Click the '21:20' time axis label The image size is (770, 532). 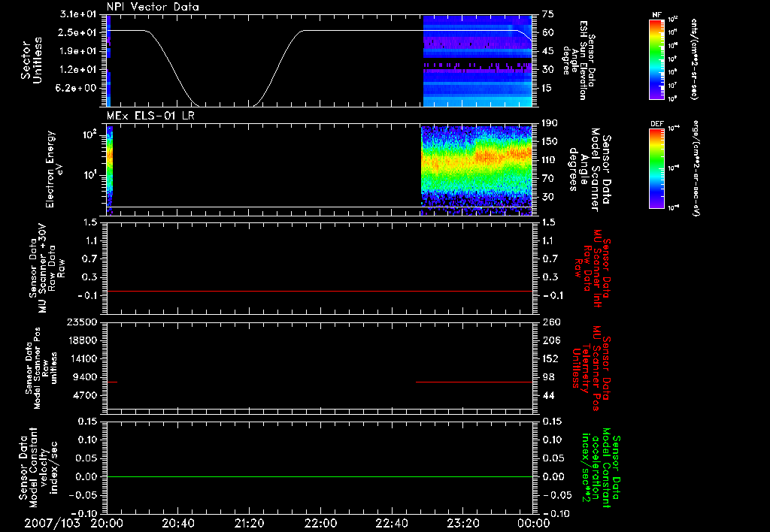click(x=249, y=523)
